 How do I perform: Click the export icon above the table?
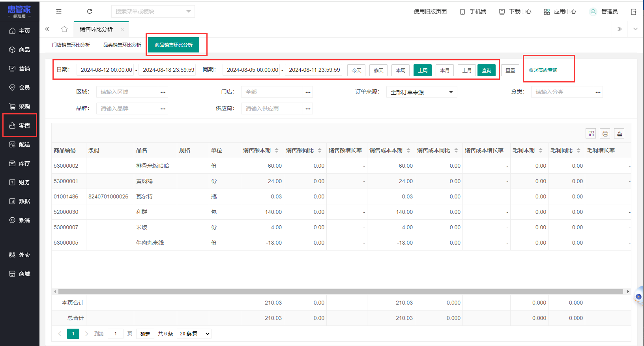point(620,134)
